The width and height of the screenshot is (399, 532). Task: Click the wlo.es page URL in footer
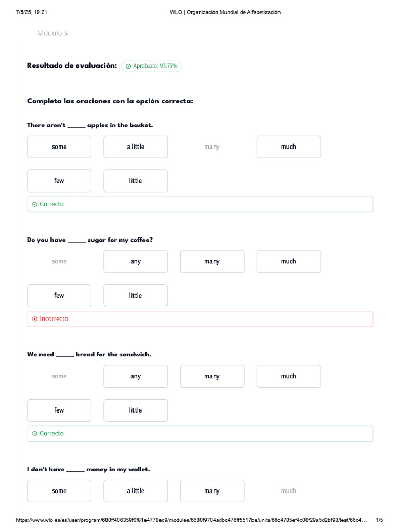tap(191, 520)
